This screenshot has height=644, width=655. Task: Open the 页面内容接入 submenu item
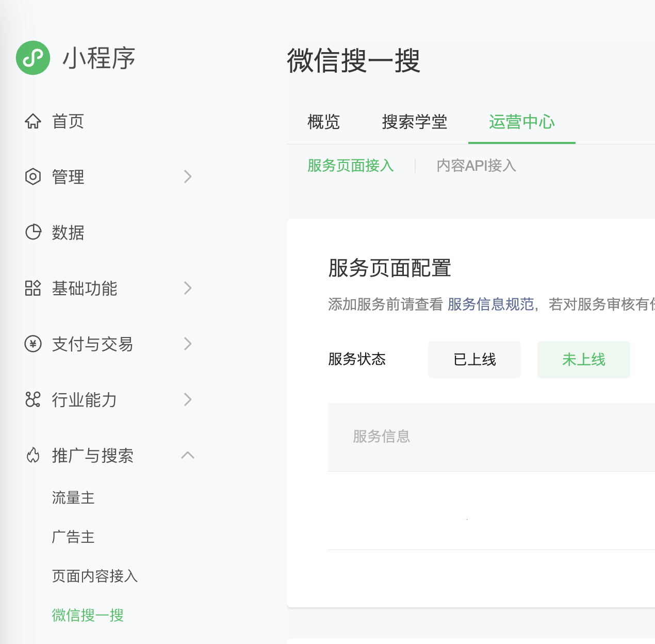click(x=95, y=576)
